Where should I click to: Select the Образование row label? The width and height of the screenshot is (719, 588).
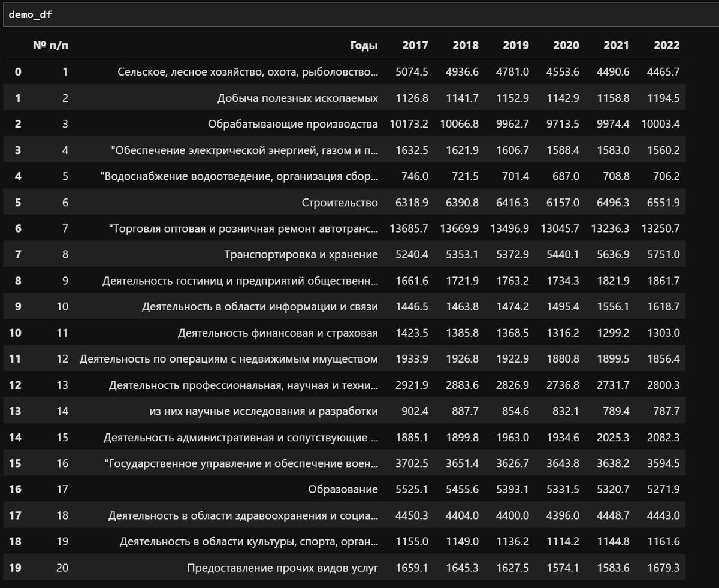[x=343, y=490]
